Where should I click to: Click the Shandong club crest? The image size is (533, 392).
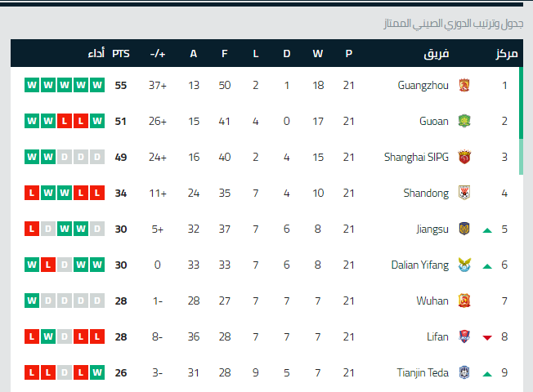tap(464, 193)
